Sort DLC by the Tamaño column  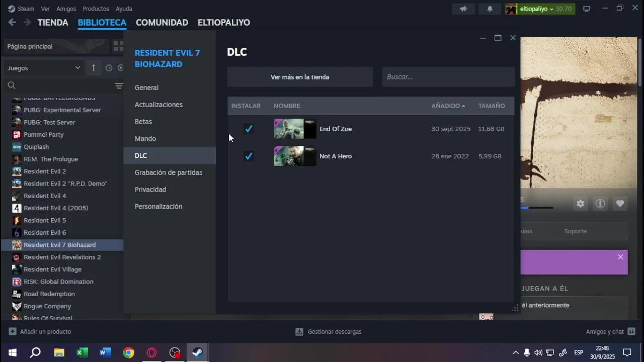[x=492, y=106]
